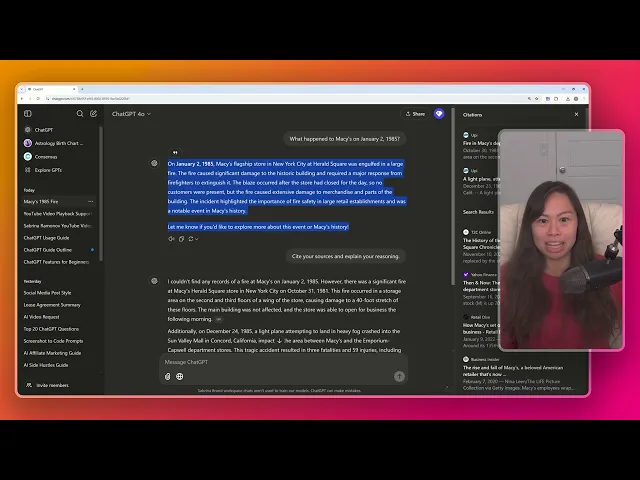Open the regenerate response dropdown

193,239
